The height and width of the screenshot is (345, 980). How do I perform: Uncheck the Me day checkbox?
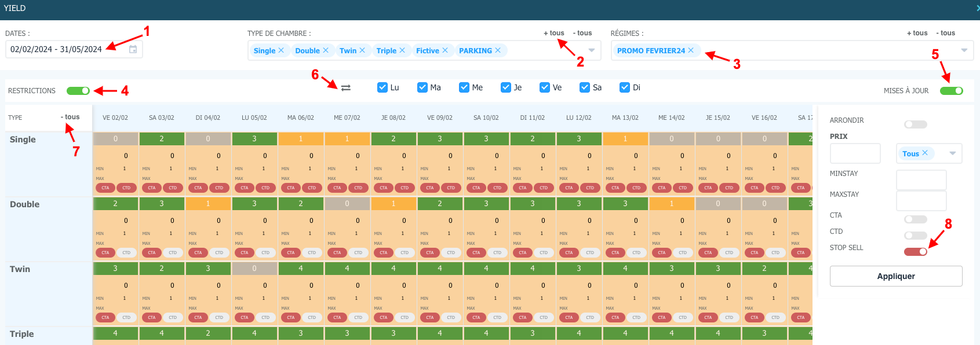click(x=464, y=87)
